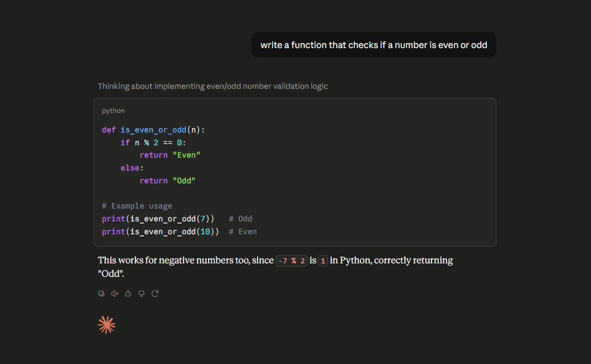Click the user's 'write a function' message bubble
591x364 pixels.
point(373,45)
